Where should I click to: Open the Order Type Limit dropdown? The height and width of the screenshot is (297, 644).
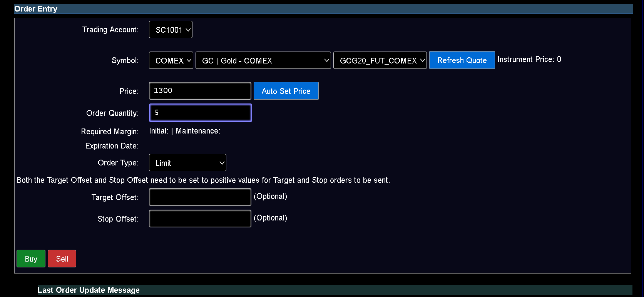coord(187,163)
